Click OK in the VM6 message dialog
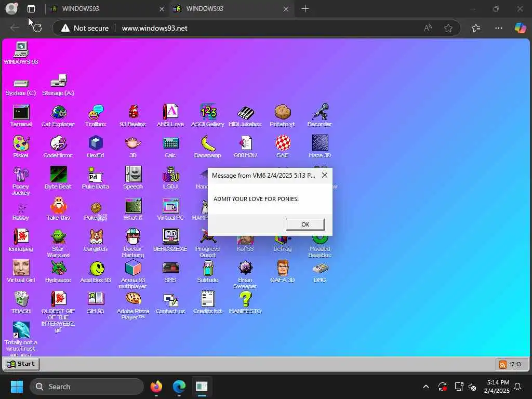The height and width of the screenshot is (399, 532). pyautogui.click(x=305, y=224)
